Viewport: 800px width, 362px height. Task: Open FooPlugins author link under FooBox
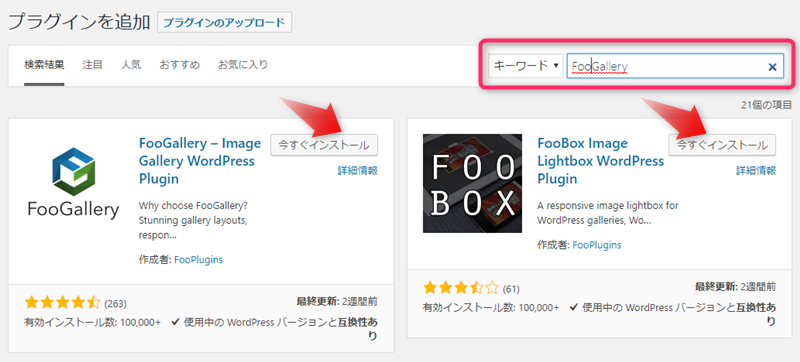pyautogui.click(x=597, y=245)
